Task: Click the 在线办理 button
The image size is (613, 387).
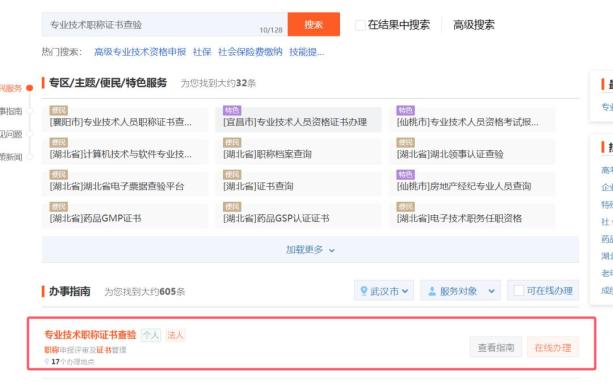Action: coord(553,347)
